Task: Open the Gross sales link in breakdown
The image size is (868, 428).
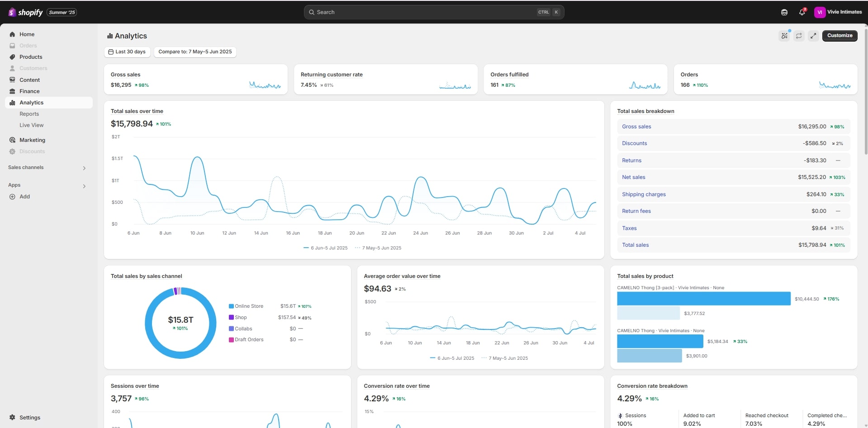Action: (x=636, y=127)
